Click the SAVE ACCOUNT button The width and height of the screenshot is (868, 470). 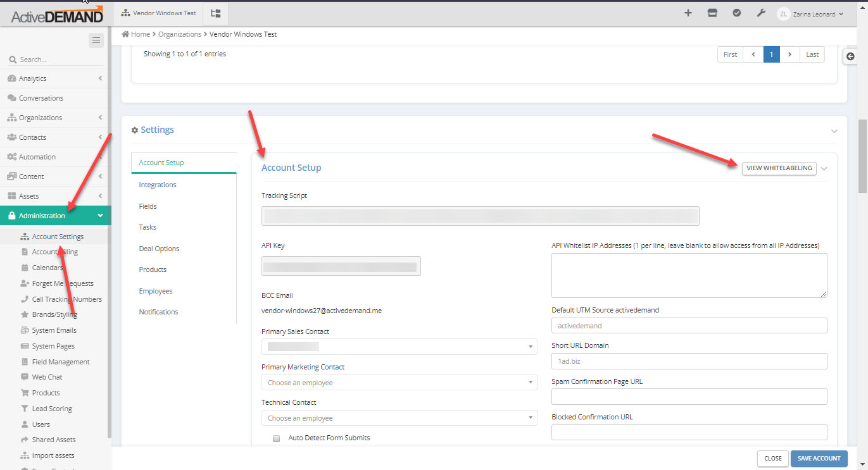[819, 459]
